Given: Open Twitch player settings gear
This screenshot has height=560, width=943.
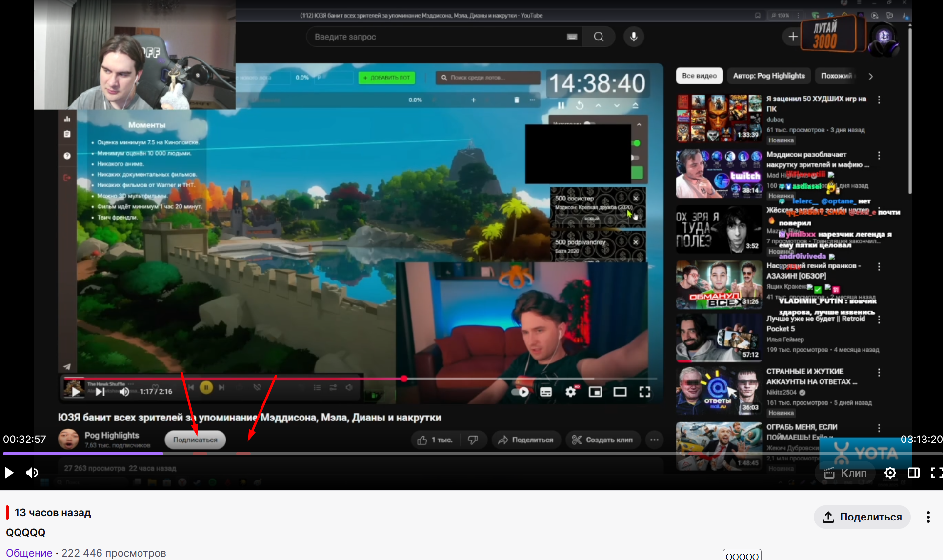Looking at the screenshot, I should [x=890, y=473].
